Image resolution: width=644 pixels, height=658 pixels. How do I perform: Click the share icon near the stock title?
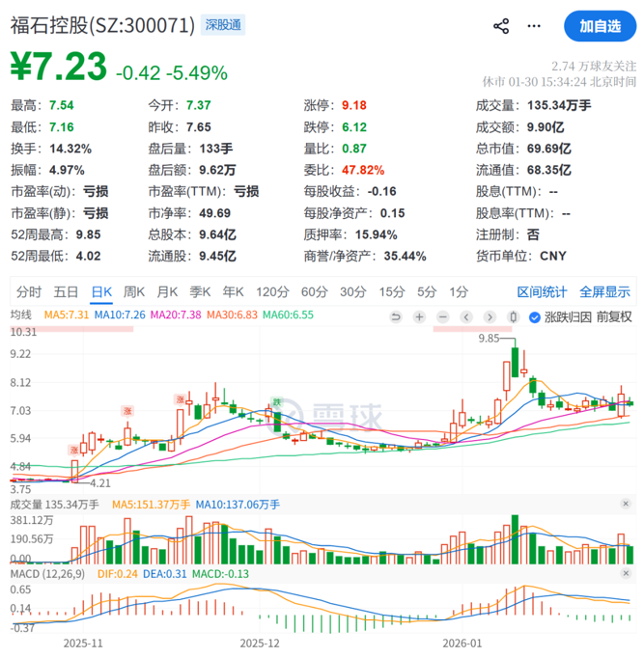pyautogui.click(x=501, y=26)
